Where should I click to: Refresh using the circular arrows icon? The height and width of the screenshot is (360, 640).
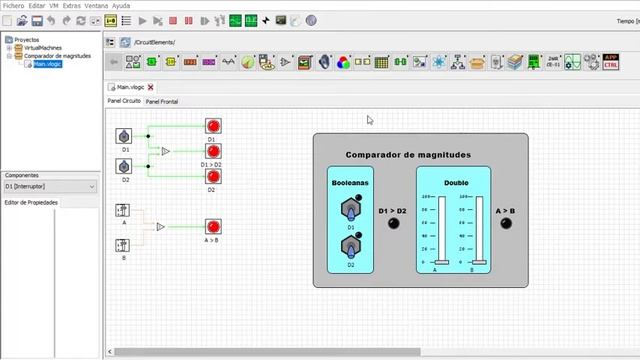pos(81,20)
